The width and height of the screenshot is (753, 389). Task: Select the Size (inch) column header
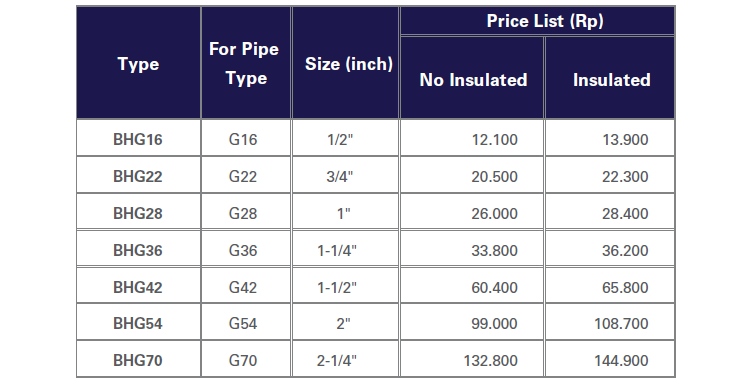tap(345, 63)
